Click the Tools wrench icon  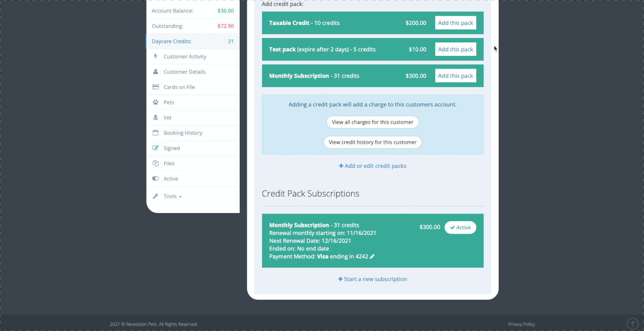tap(156, 196)
